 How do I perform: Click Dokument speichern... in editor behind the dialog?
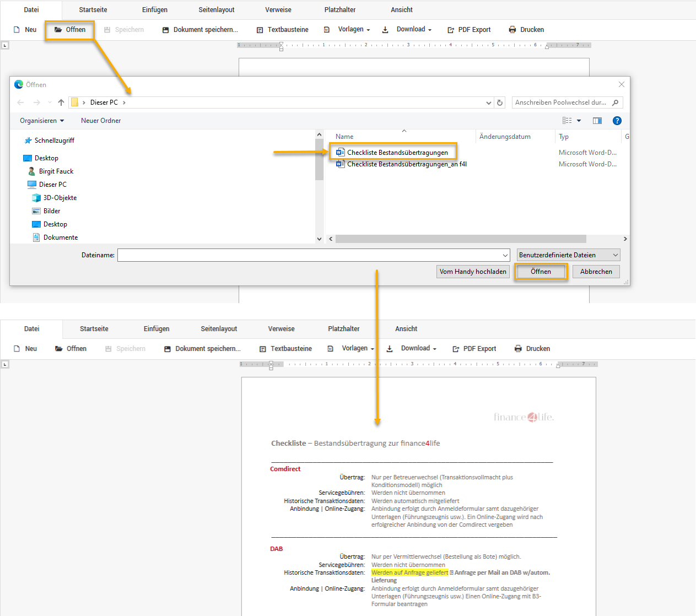200,30
